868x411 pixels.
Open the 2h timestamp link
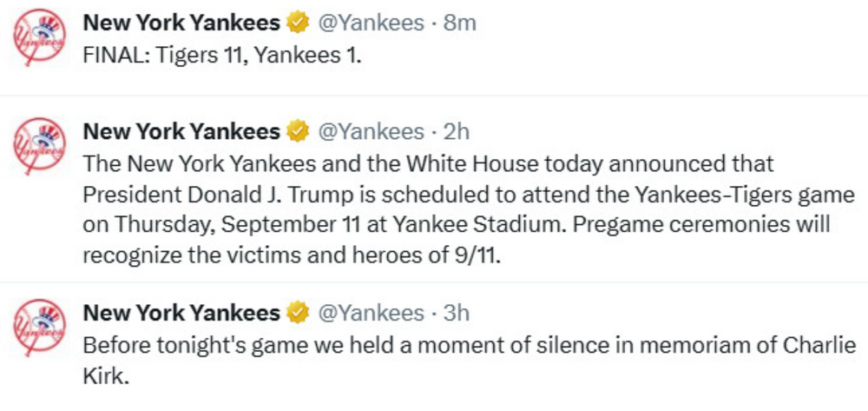click(x=457, y=132)
